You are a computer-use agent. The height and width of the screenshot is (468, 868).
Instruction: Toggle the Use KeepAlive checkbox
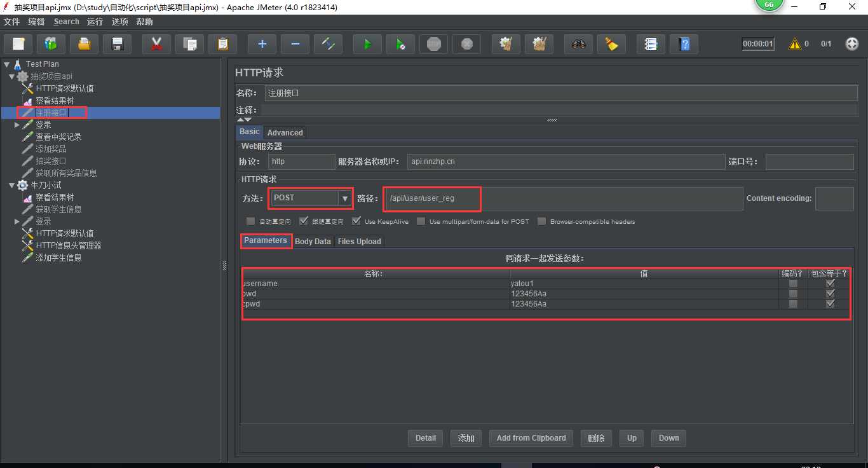click(356, 221)
